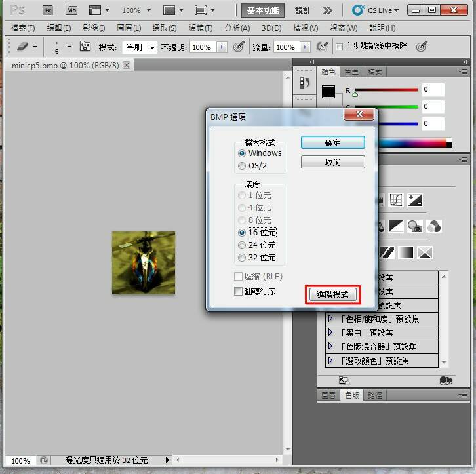Open the 檔案(F) menu
This screenshot has height=474, width=476.
click(x=23, y=28)
